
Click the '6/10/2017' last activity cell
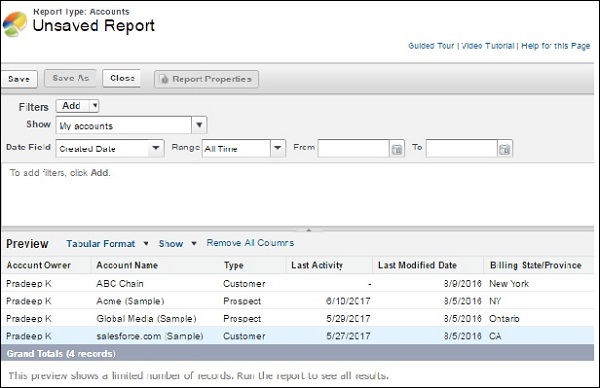pyautogui.click(x=348, y=301)
